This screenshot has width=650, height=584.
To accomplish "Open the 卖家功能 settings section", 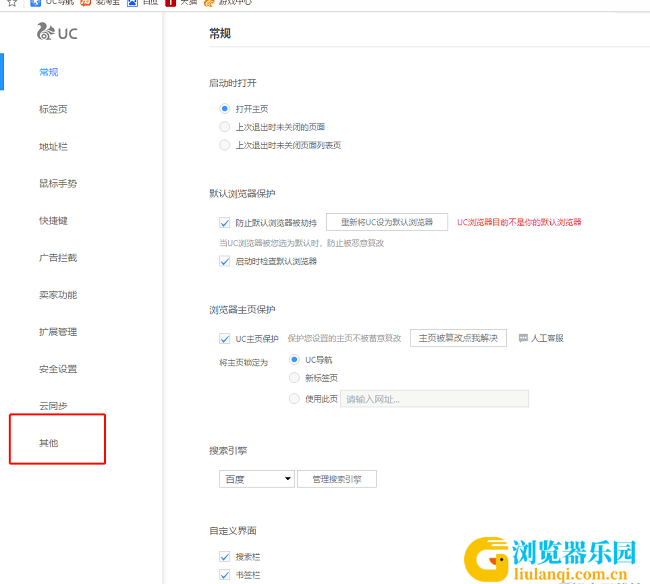I will coord(58,295).
